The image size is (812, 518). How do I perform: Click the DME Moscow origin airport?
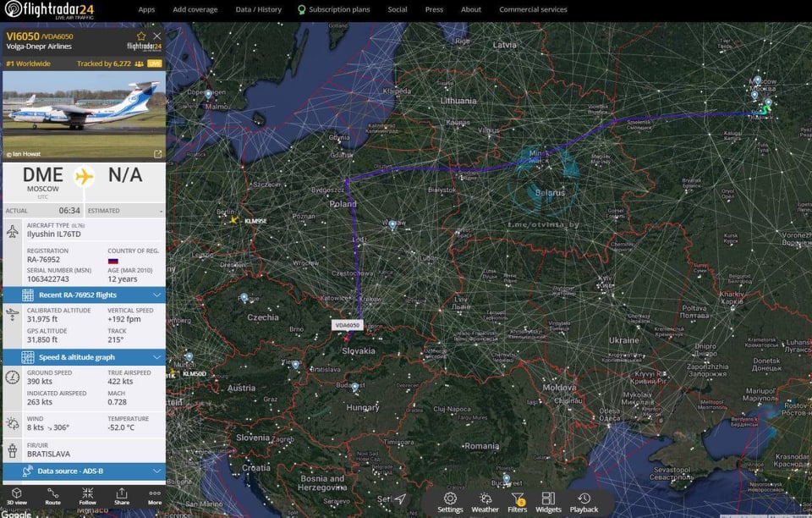click(43, 179)
